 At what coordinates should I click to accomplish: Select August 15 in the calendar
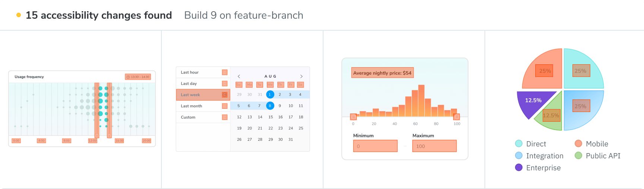(271, 117)
